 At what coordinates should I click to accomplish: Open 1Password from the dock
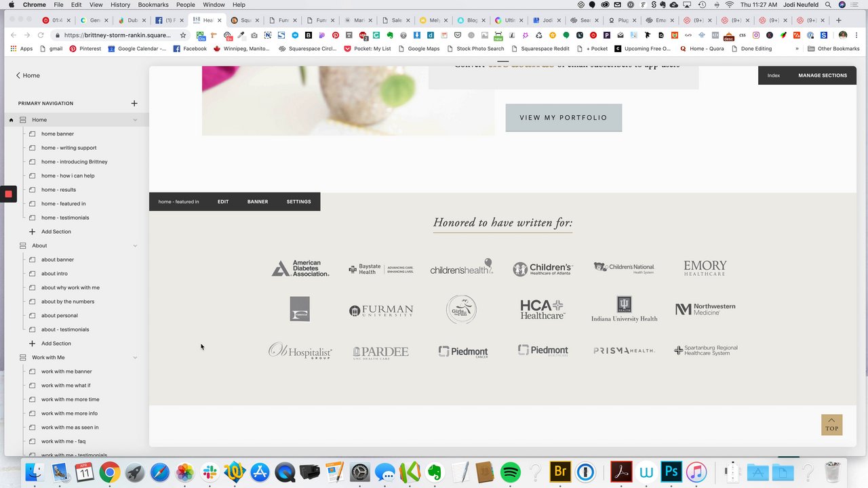coord(585,472)
